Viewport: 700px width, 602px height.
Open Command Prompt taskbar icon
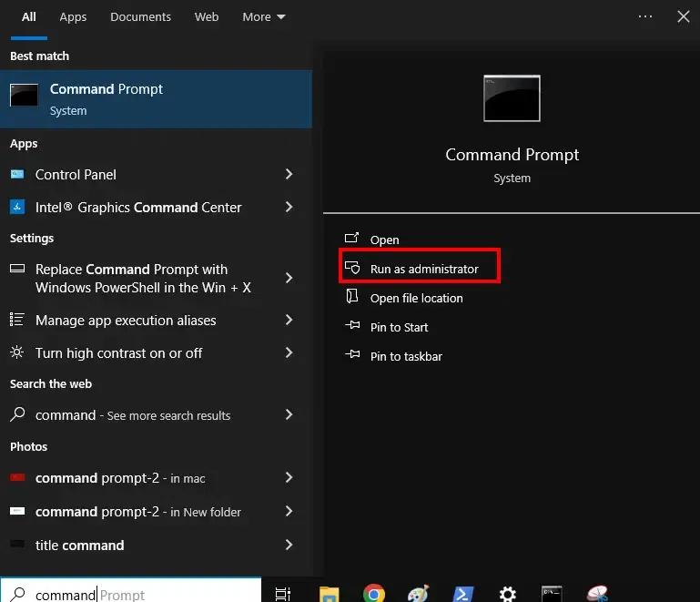point(552,594)
